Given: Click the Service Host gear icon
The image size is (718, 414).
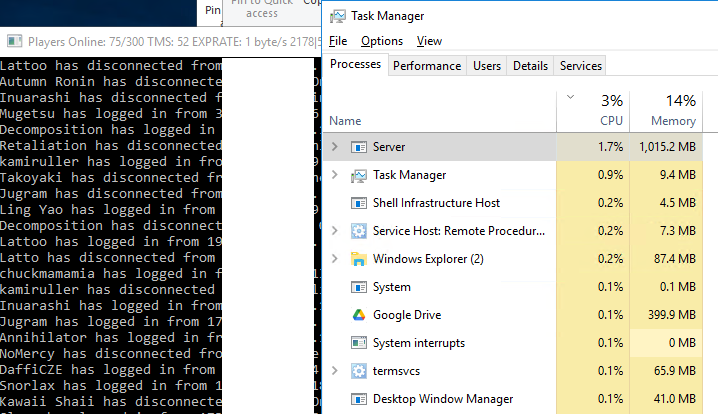Looking at the screenshot, I should pos(359,231).
